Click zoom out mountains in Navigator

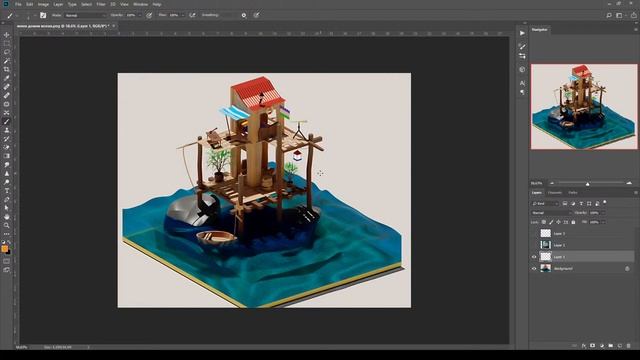(x=552, y=183)
